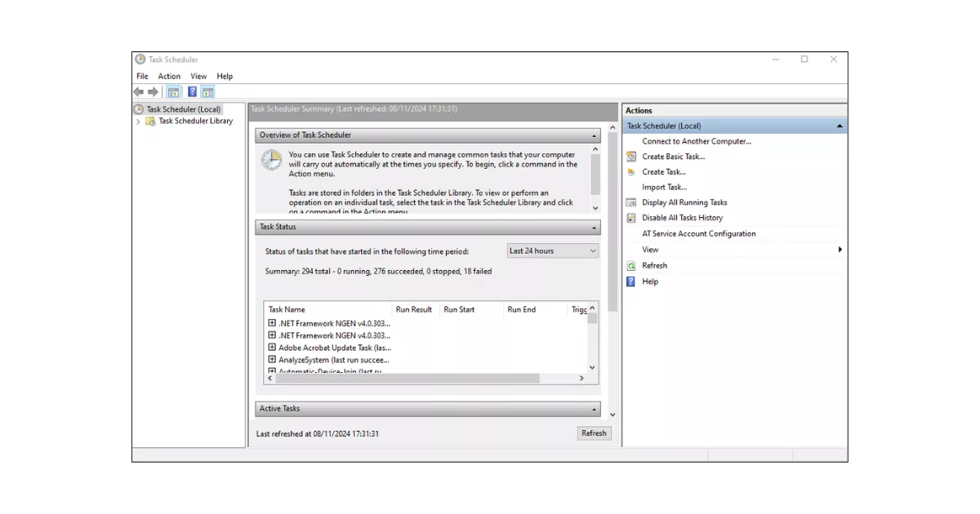Open Help using its blue question mark icon

630,281
